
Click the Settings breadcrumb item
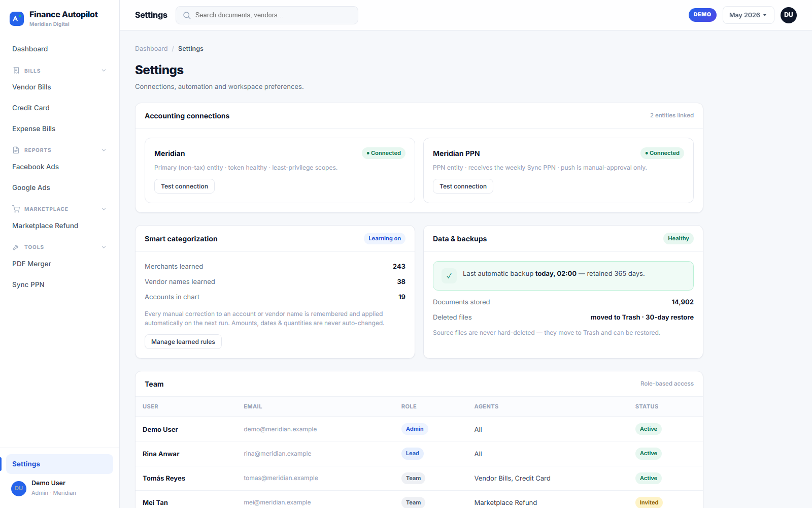click(191, 49)
